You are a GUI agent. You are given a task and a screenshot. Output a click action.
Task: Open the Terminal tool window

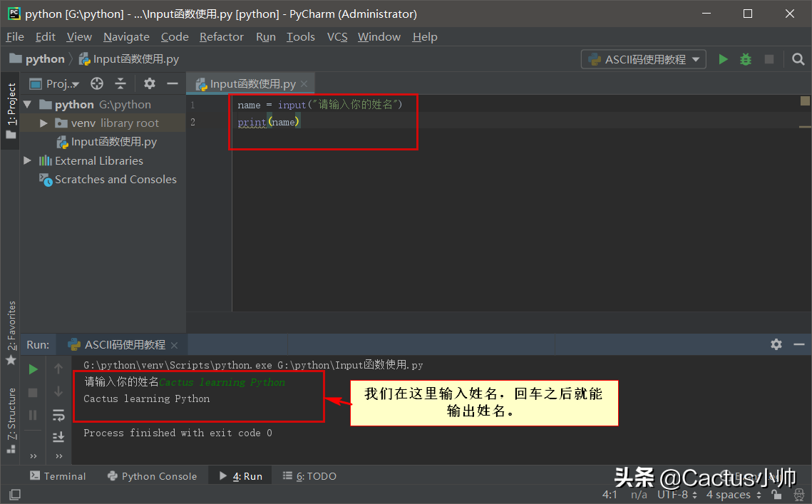point(58,476)
